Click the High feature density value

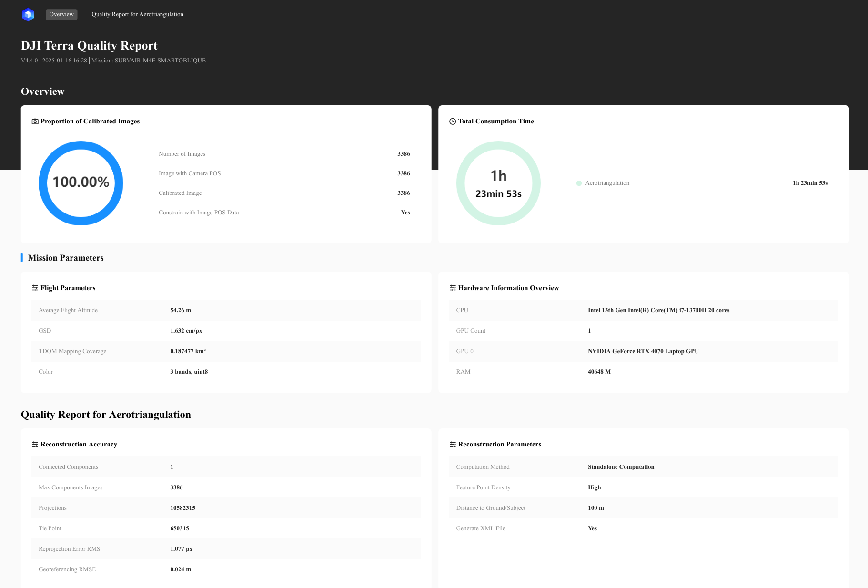594,487
